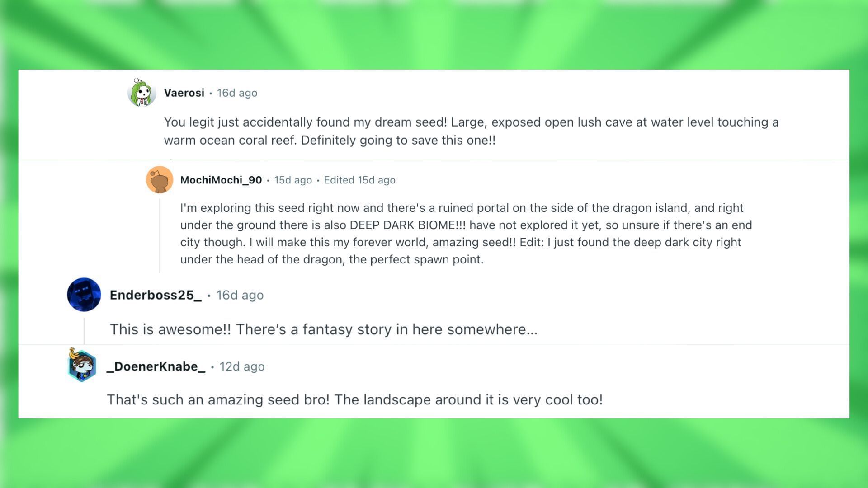This screenshot has height=488, width=868.
Task: Click MochiMochi_90's first 15d ago timestamp
Action: click(293, 180)
